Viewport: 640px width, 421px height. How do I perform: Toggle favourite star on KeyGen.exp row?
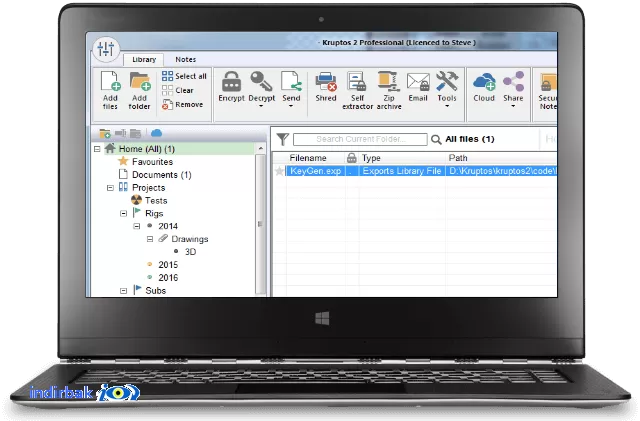pos(280,171)
